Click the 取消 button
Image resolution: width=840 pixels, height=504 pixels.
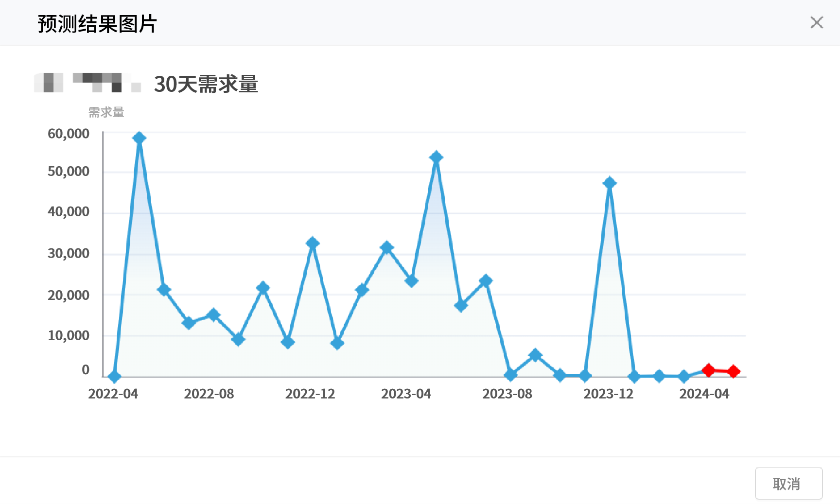coord(788,484)
